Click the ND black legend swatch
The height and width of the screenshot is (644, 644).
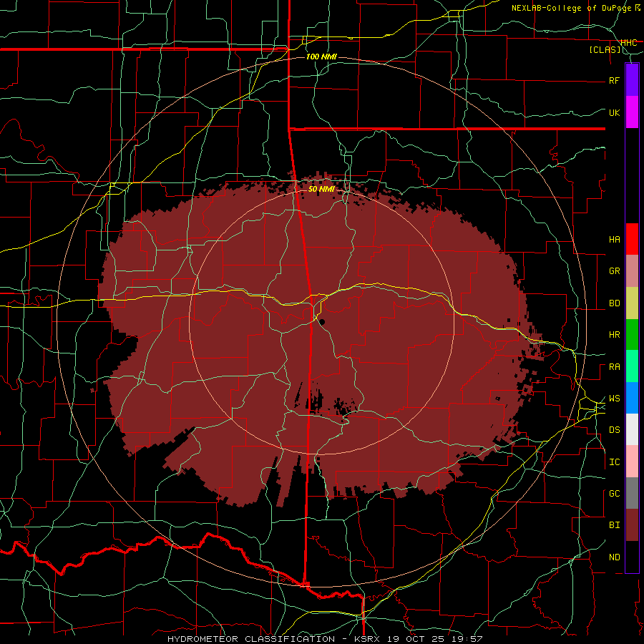[x=632, y=557]
